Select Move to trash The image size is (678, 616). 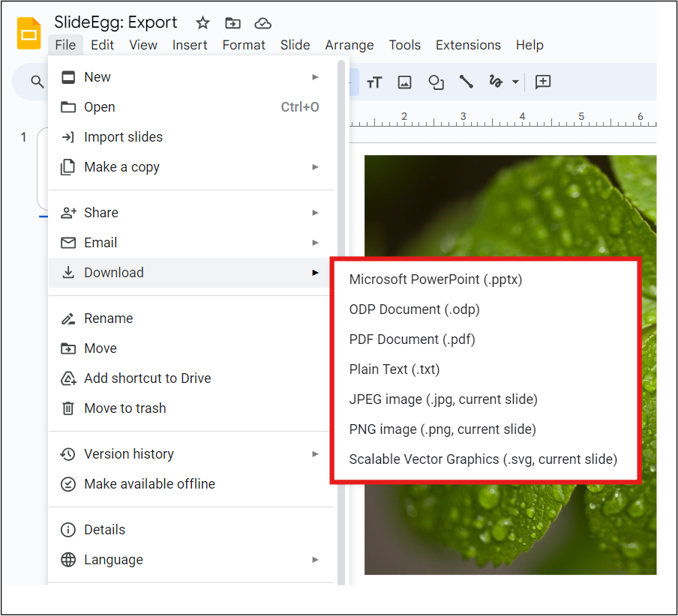[191, 408]
